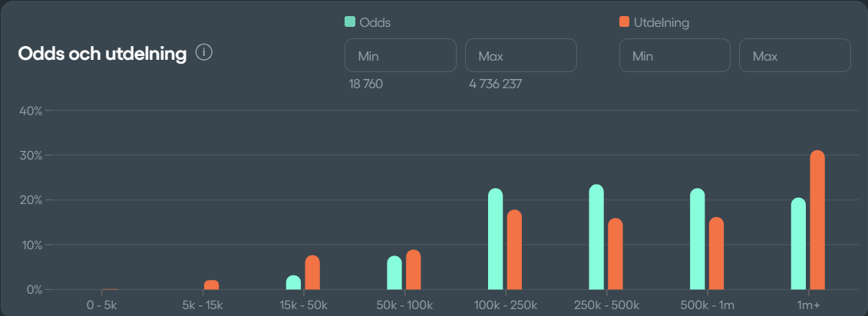Click the orange Utdelning legend swatch
The width and height of the screenshot is (868, 316).
[x=624, y=22]
